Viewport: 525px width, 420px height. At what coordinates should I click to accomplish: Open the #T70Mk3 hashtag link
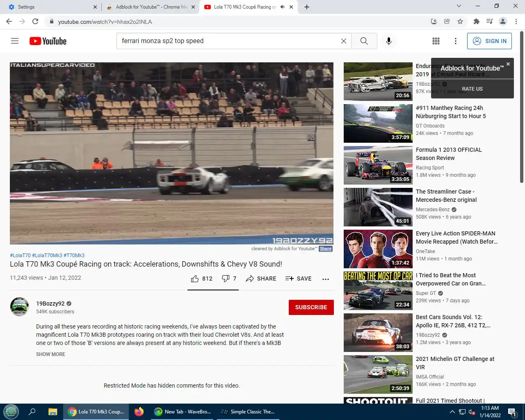[x=74, y=256]
